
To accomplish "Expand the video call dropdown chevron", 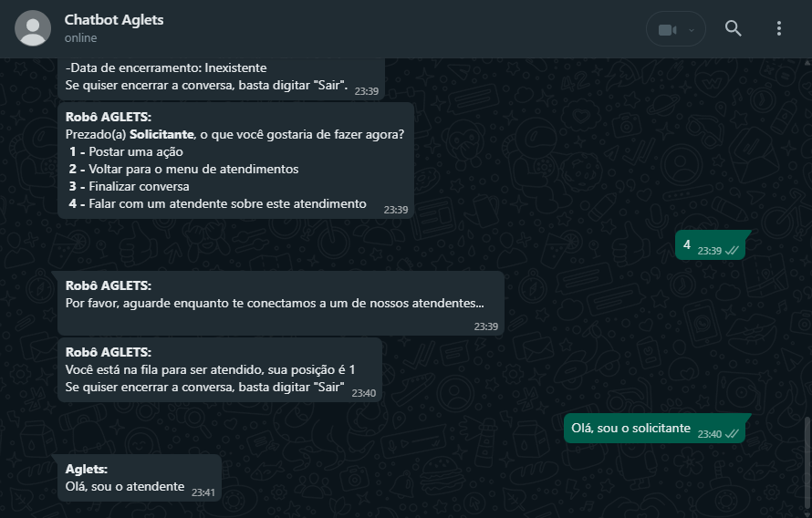I will [x=692, y=30].
